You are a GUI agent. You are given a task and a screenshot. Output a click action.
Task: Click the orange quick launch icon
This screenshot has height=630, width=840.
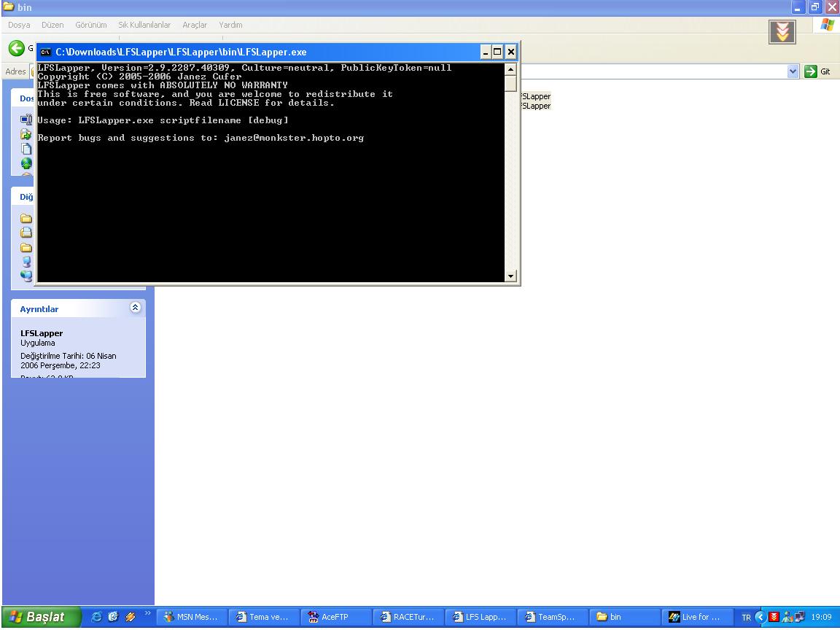tap(131, 617)
